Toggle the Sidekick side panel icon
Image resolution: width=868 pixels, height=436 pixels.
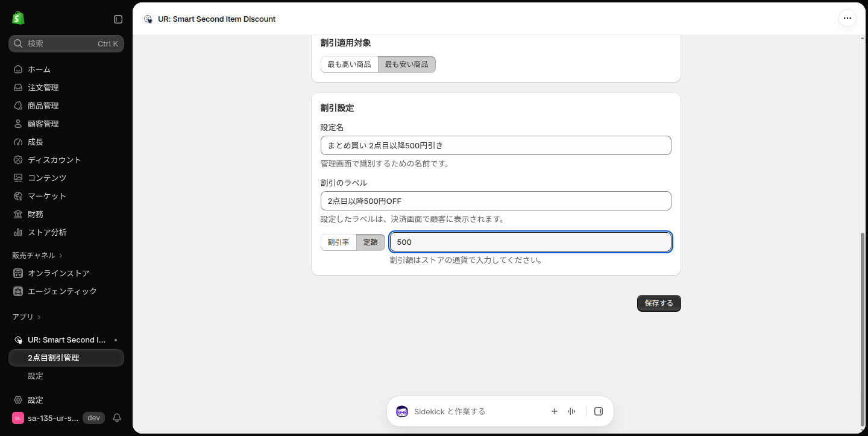click(x=599, y=411)
